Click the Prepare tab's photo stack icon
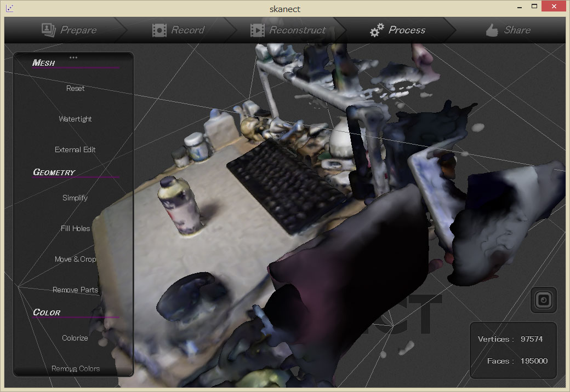570x392 pixels. [x=49, y=30]
